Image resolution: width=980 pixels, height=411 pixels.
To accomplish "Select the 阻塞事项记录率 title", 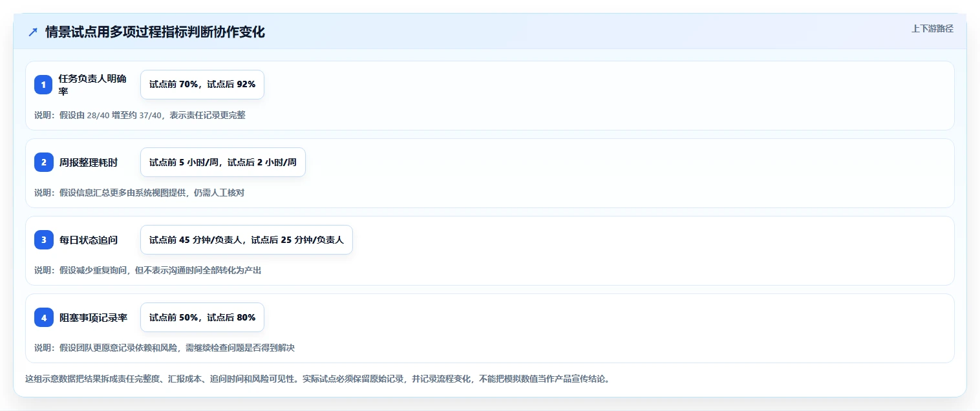I will pos(93,317).
